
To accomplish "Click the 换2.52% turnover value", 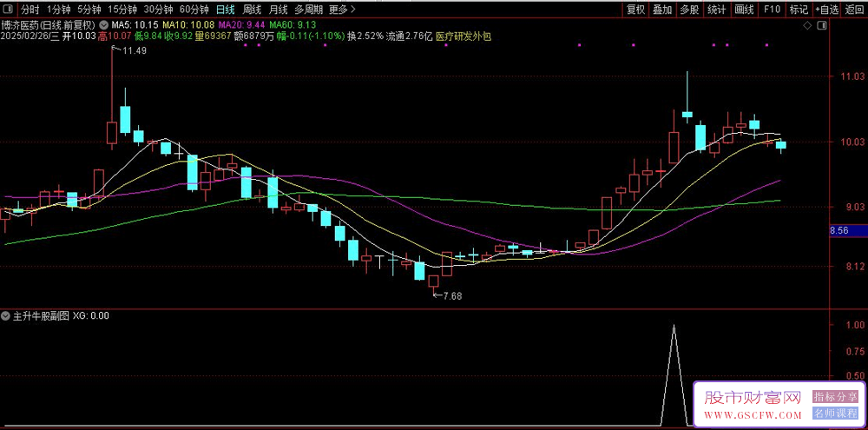I will click(x=365, y=36).
